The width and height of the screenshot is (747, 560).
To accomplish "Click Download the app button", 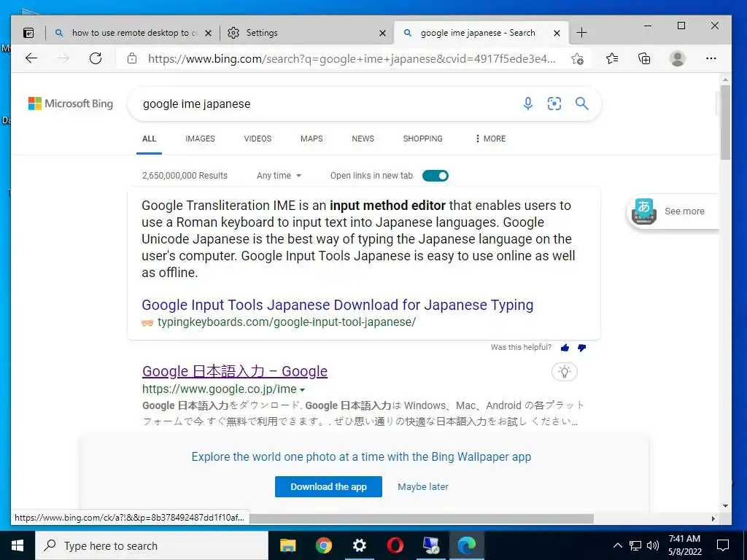I will [328, 486].
